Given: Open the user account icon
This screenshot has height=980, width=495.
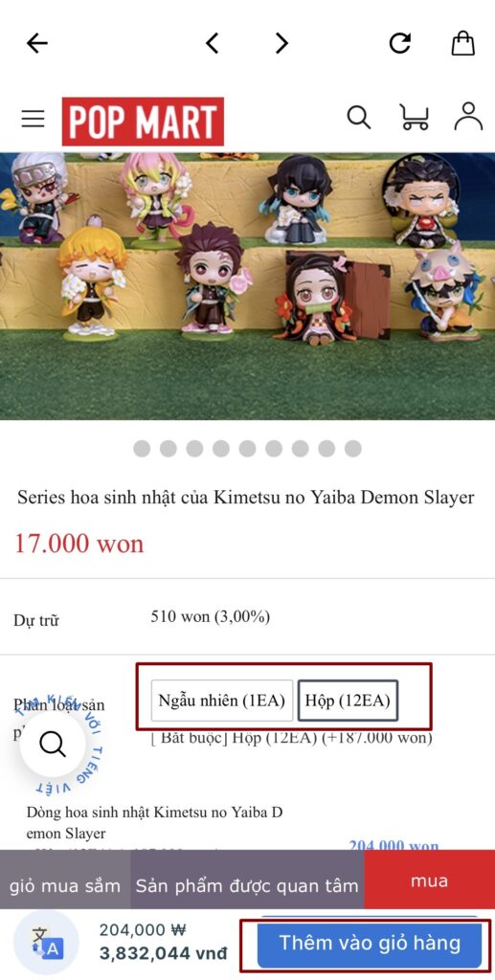Looking at the screenshot, I should 469,117.
